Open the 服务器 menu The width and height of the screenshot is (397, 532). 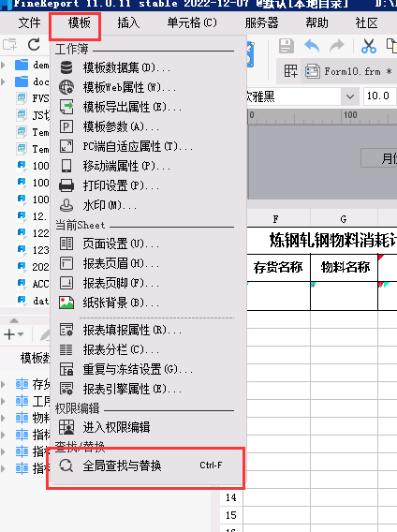[261, 23]
